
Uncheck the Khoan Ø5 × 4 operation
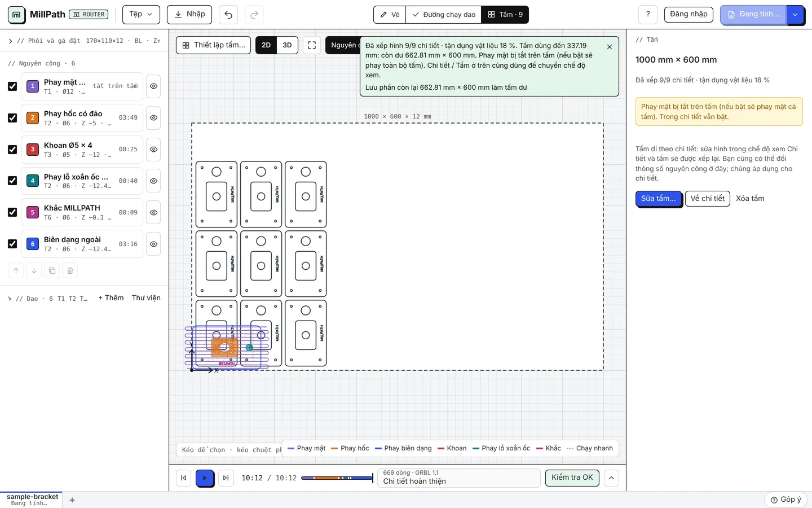coord(12,150)
